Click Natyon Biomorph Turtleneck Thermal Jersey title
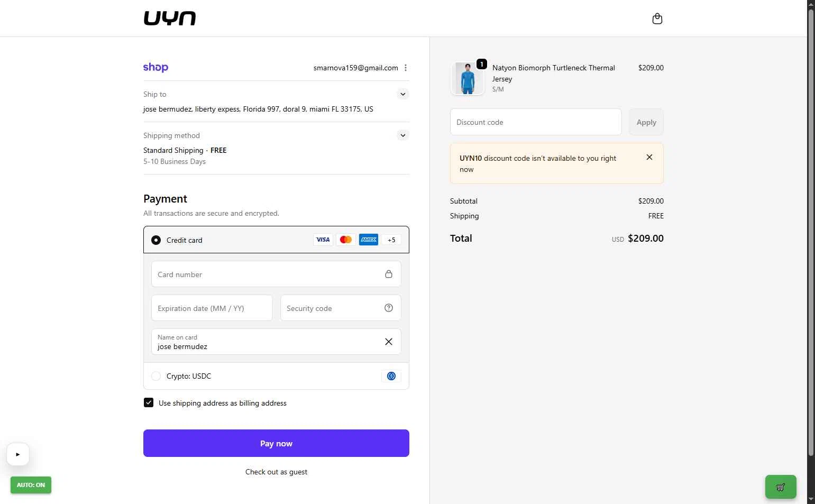This screenshot has height=504, width=815. (x=554, y=73)
